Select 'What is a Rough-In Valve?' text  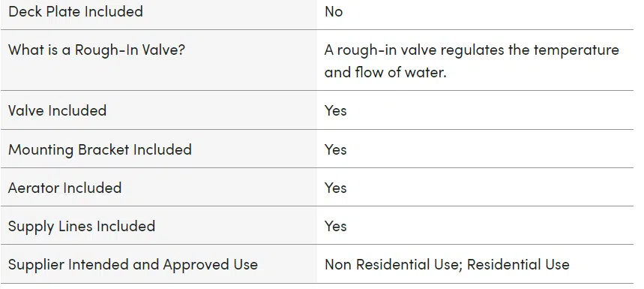[97, 50]
